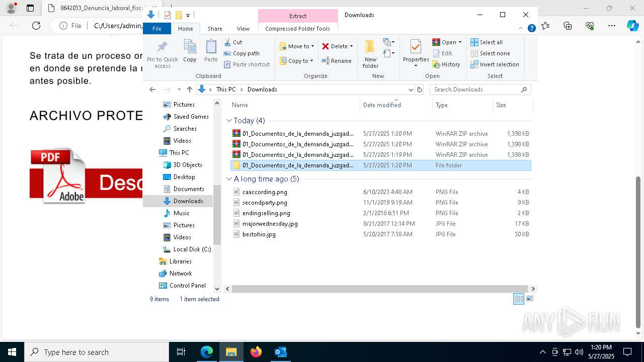Open Outlook from taskbar
The height and width of the screenshot is (362, 644).
(280, 352)
